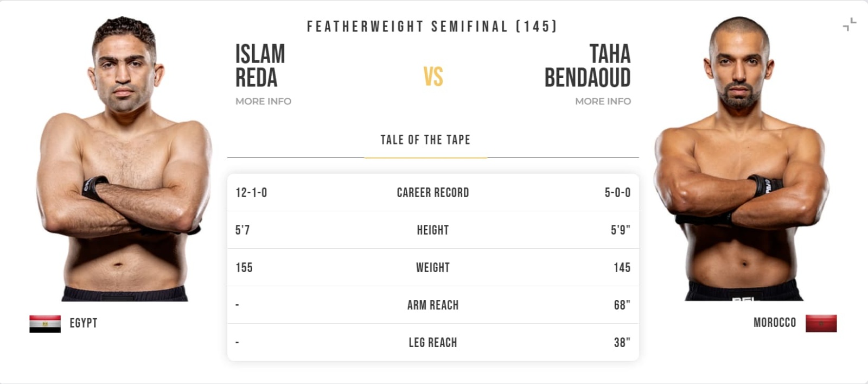The image size is (868, 384).
Task: Click the Morocco country label
Action: [x=775, y=323]
